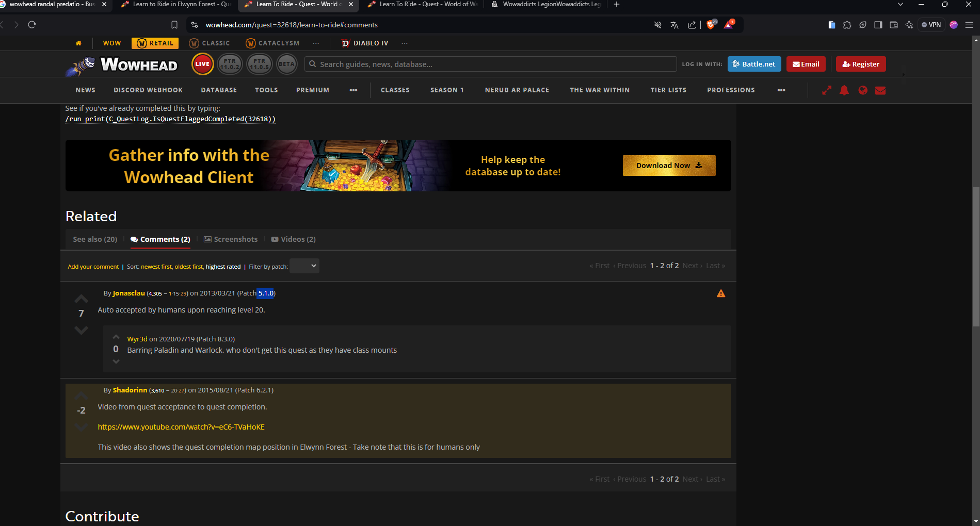Click the page vertical scrollbar
Screen dimensions: 980x526
pos(975,258)
